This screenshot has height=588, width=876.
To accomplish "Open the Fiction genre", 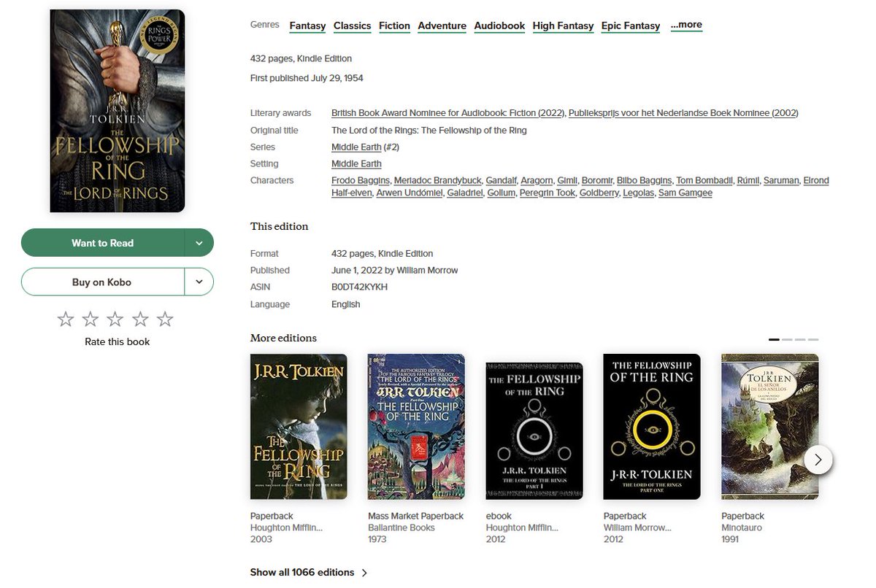I will (x=394, y=26).
